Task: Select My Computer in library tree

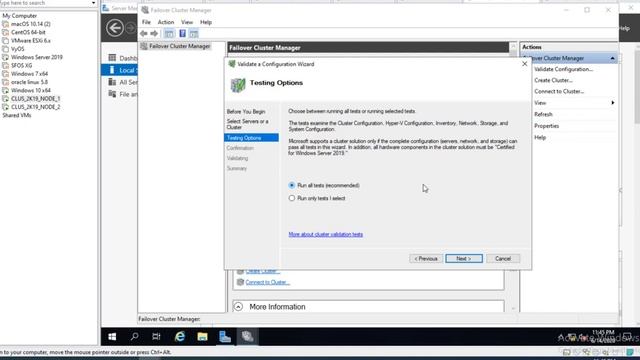Action: click(20, 16)
